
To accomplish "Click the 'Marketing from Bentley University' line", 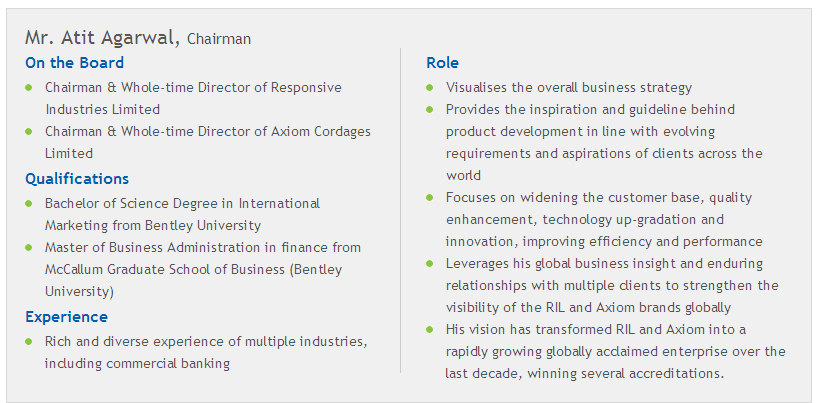I will (153, 226).
